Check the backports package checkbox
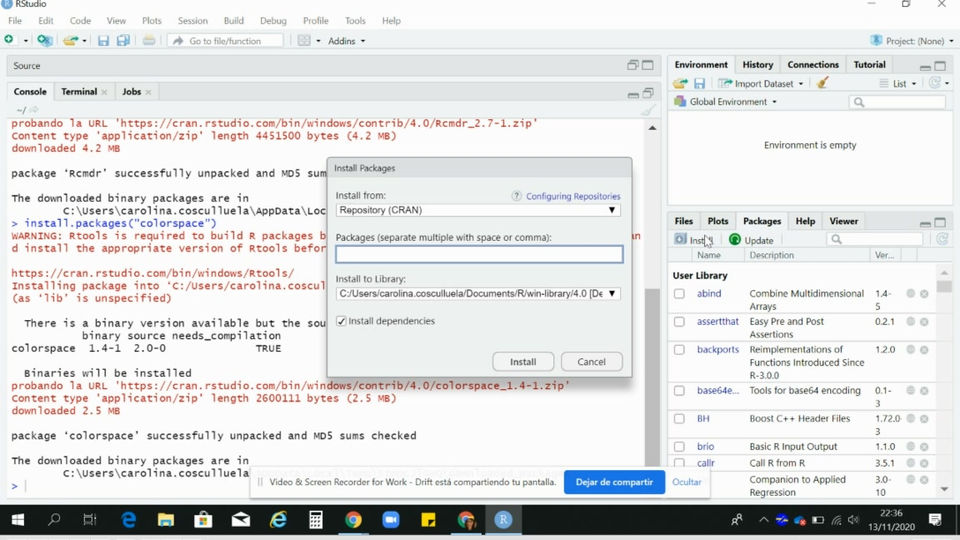 (x=679, y=350)
